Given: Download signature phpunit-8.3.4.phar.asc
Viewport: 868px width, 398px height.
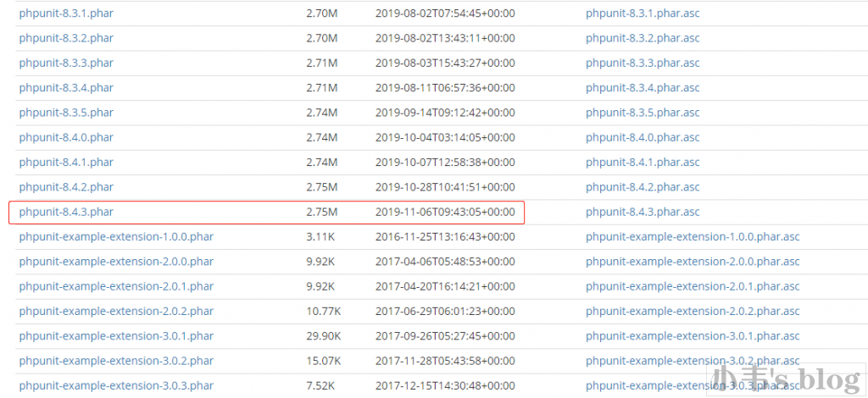Looking at the screenshot, I should (643, 88).
